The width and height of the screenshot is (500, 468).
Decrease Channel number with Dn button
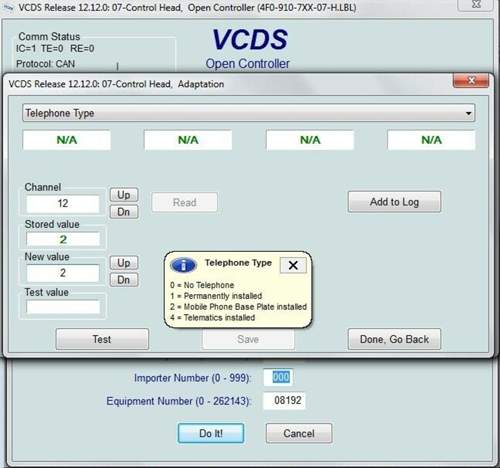point(124,212)
